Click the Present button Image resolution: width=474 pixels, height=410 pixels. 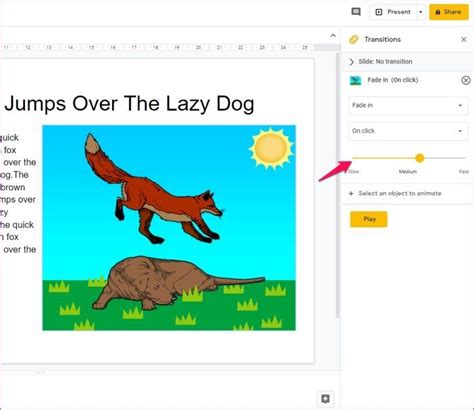pos(393,12)
